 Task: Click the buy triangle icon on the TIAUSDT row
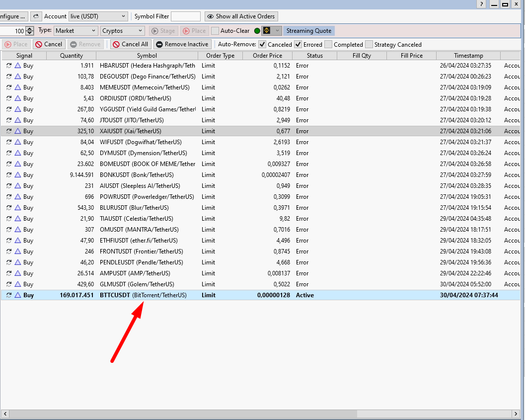[x=18, y=219]
